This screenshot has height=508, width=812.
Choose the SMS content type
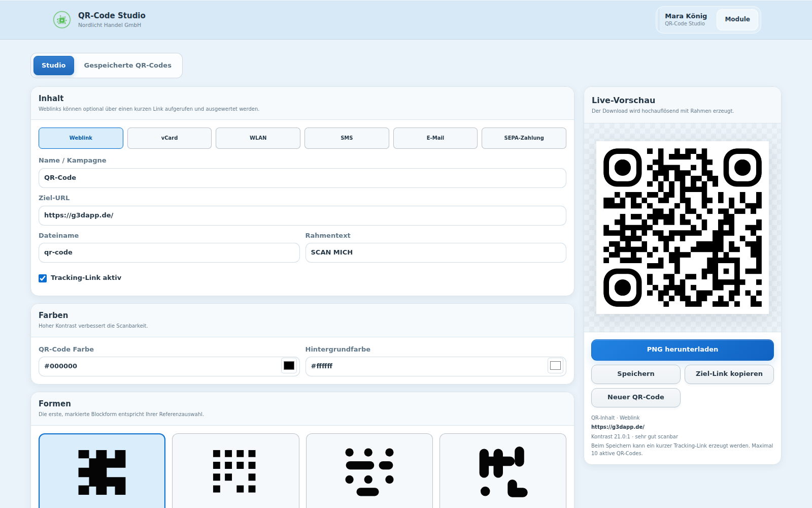click(x=347, y=138)
